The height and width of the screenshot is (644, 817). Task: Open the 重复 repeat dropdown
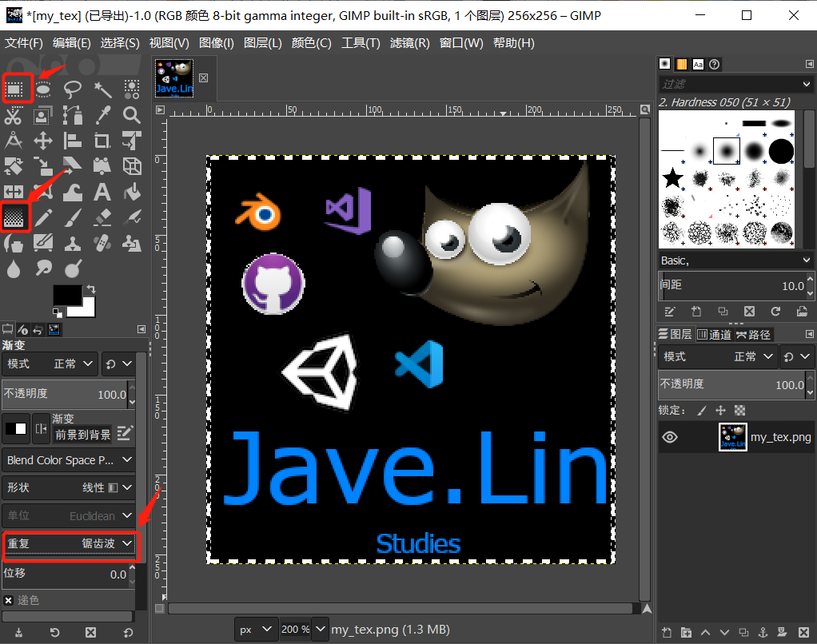tap(70, 543)
